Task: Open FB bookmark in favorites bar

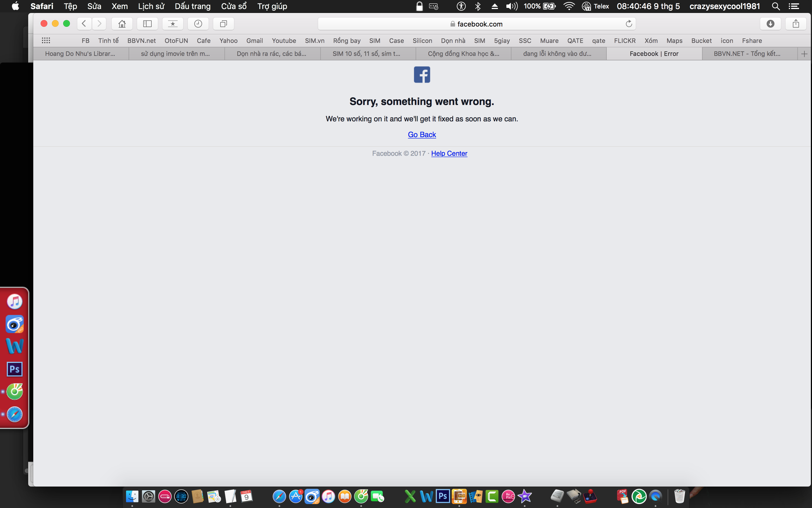Action: tap(85, 41)
